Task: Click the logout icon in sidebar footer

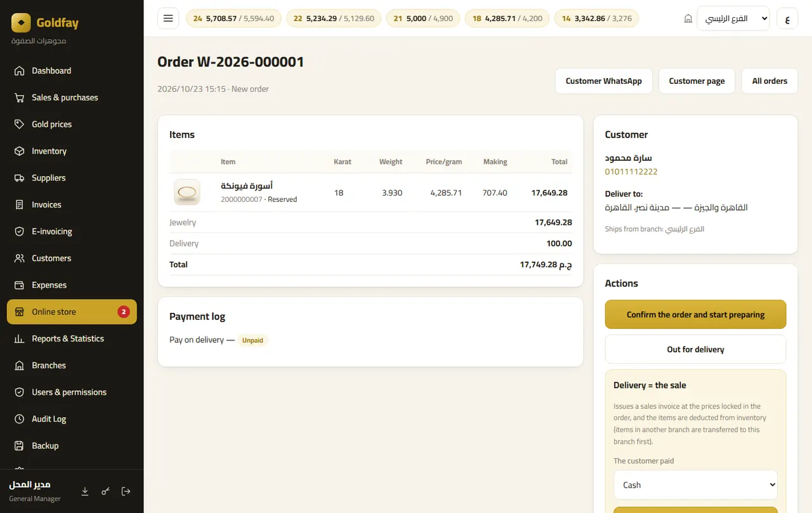Action: tap(126, 491)
